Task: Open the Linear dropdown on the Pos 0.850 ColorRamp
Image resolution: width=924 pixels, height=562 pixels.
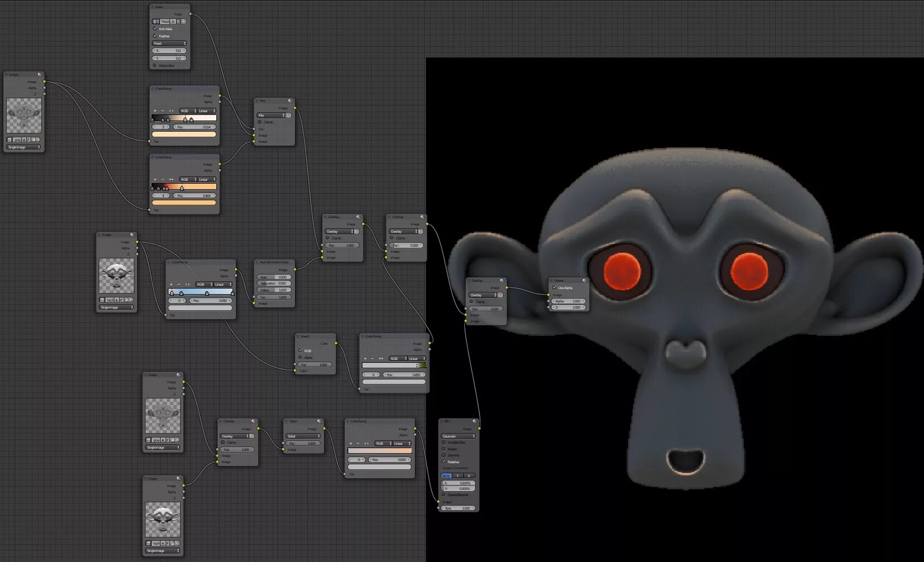Action: pos(416,359)
